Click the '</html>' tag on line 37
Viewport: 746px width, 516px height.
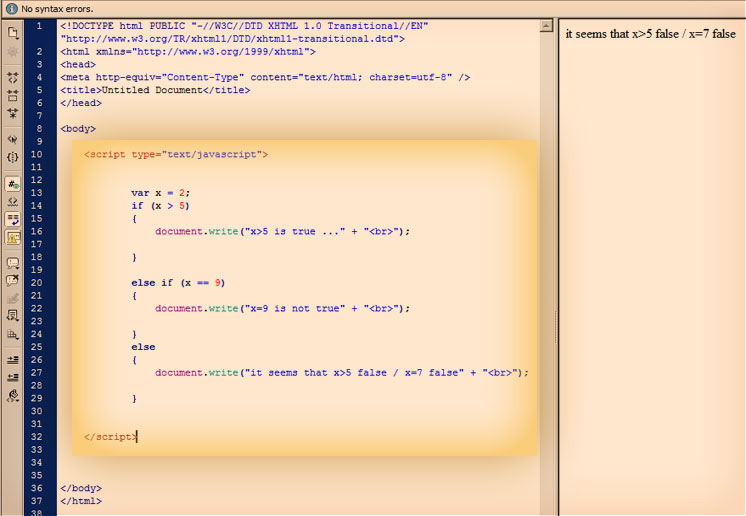[81, 501]
